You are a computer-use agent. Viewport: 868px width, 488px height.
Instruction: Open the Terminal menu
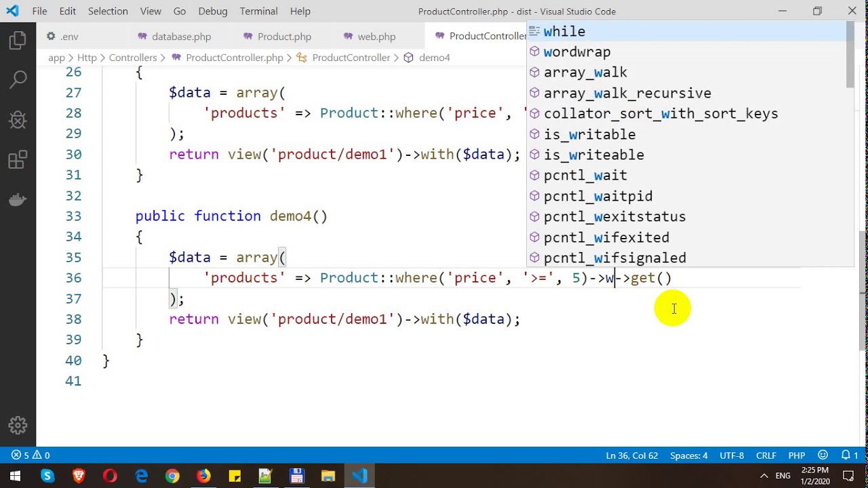[258, 11]
